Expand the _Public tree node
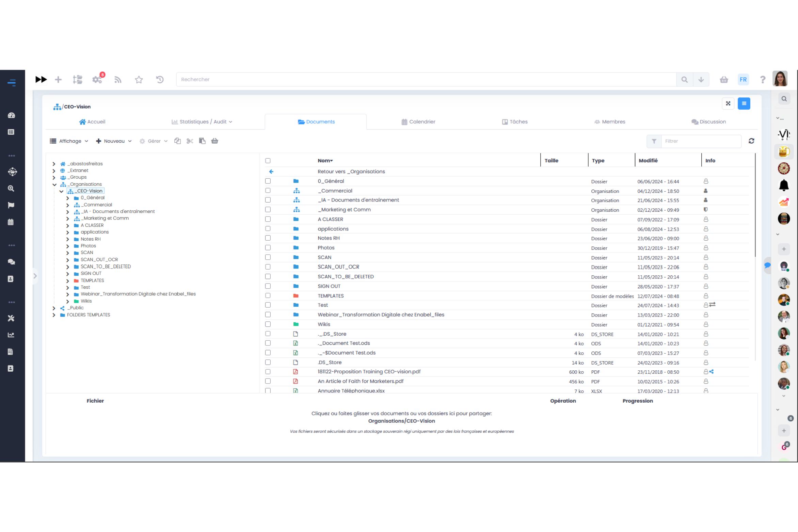 54,308
